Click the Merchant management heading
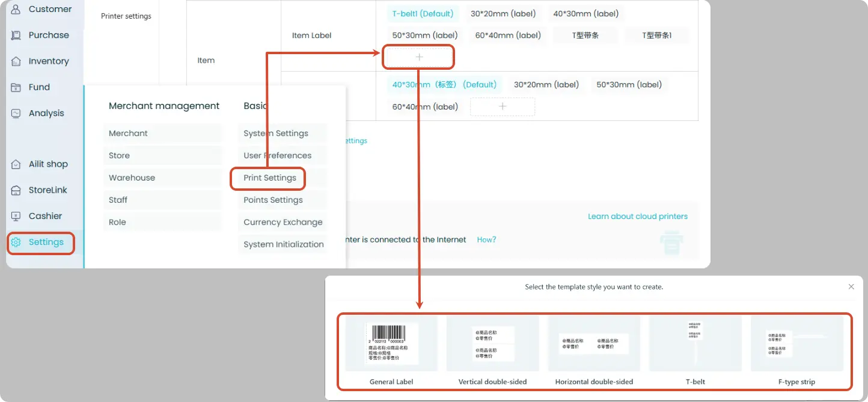 (164, 106)
